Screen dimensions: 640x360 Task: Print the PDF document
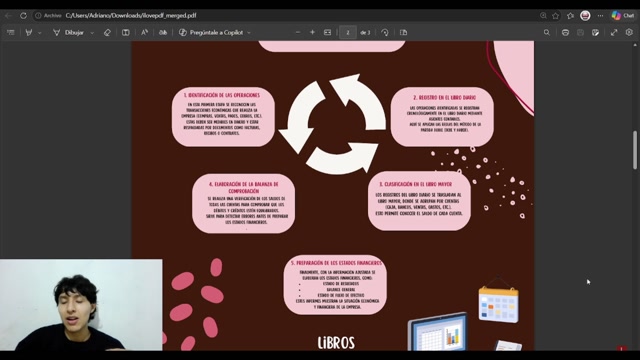[x=565, y=32]
